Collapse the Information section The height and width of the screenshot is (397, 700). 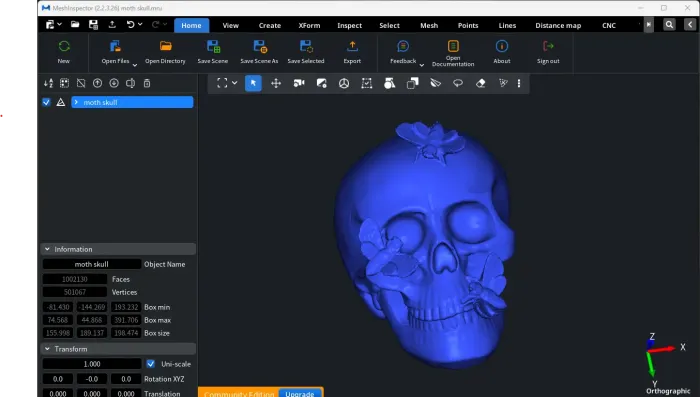[47, 249]
